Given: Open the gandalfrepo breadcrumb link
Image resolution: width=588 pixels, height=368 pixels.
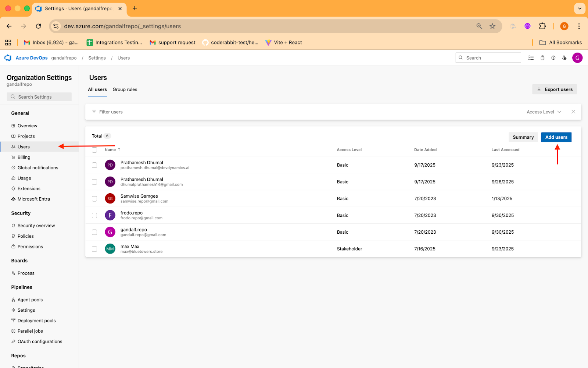Looking at the screenshot, I should pos(64,58).
